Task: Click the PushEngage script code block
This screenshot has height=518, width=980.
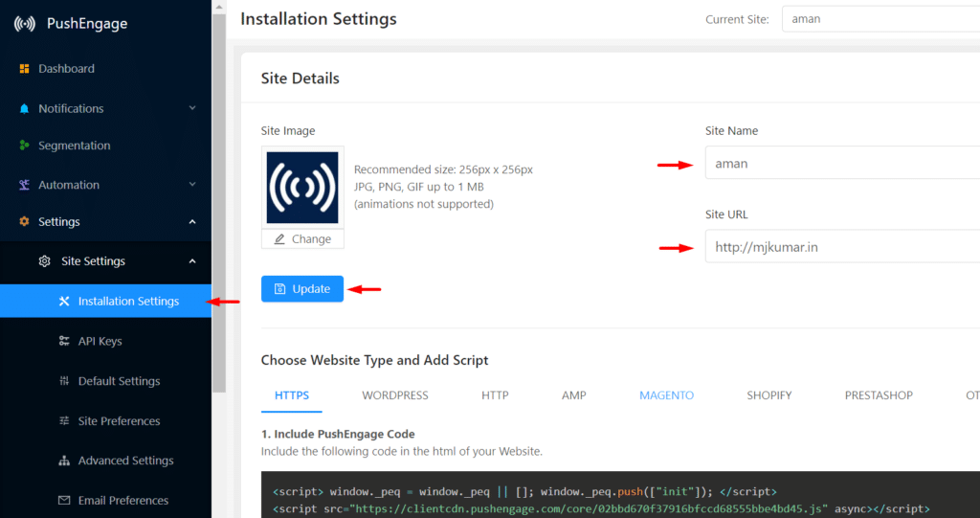Action: 620,495
